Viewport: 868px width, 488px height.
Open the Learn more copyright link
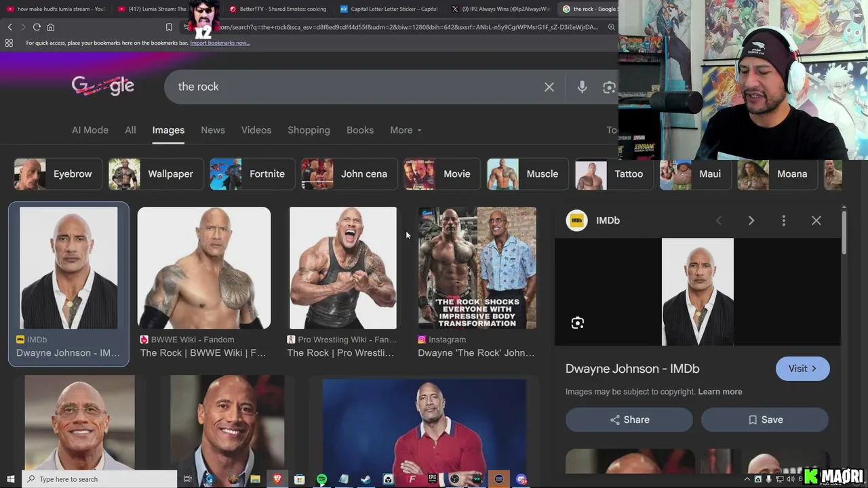click(x=720, y=392)
